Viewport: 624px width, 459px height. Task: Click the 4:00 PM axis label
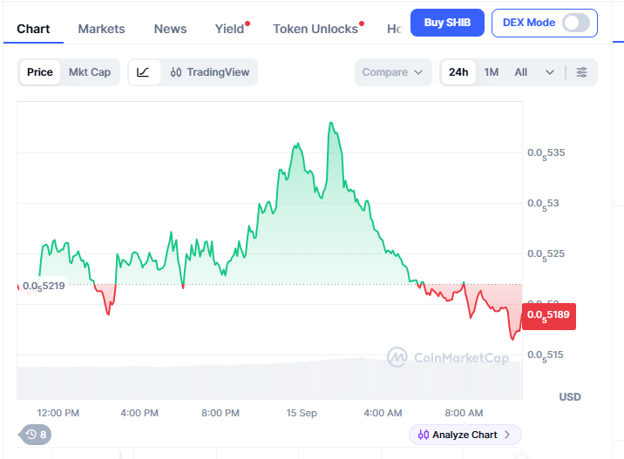pos(139,413)
